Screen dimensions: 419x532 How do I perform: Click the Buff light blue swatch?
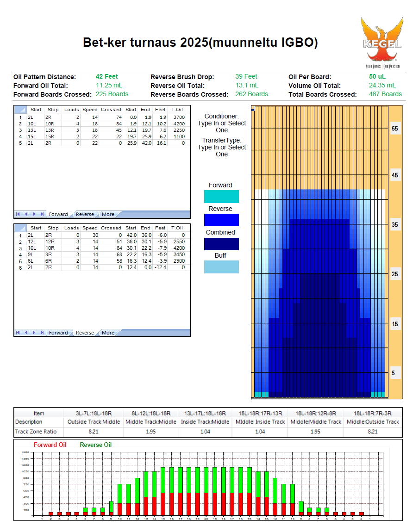click(221, 267)
